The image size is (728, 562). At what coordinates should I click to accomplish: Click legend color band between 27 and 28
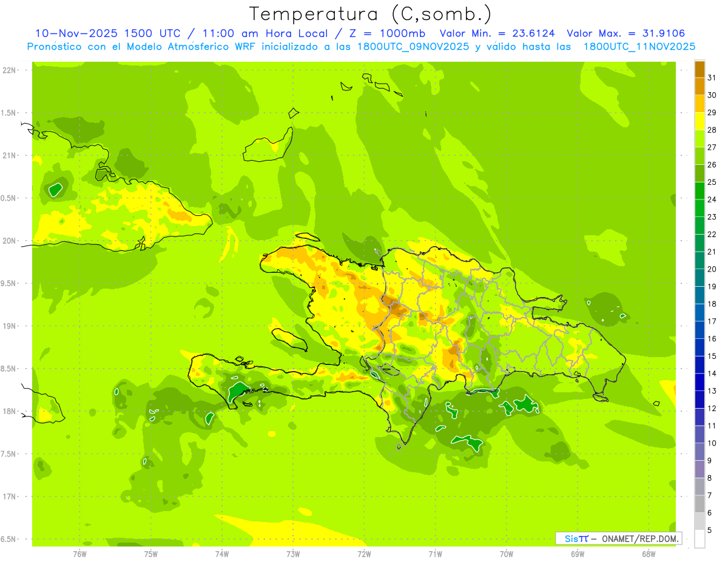pyautogui.click(x=699, y=138)
